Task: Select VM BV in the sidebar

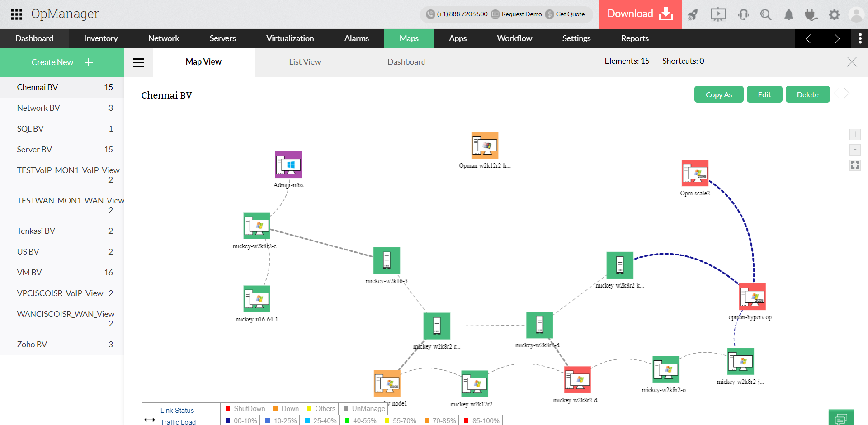Action: pos(62,273)
